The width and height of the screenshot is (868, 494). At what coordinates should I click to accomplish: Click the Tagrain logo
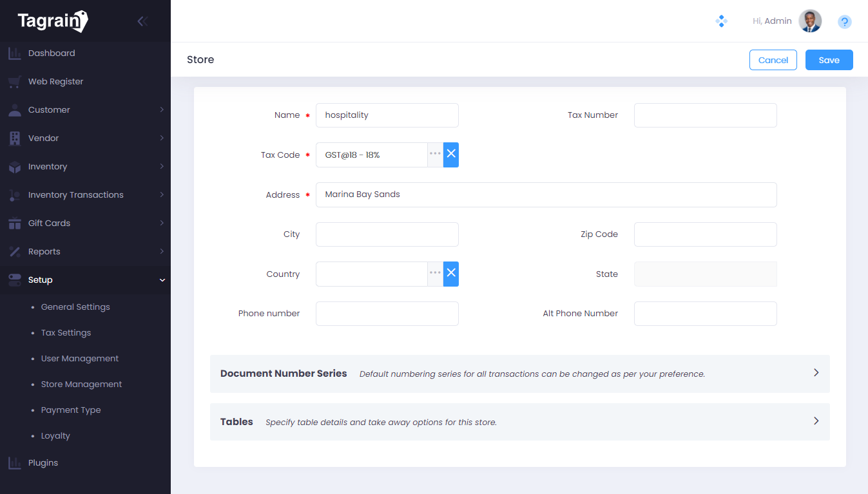tap(52, 21)
